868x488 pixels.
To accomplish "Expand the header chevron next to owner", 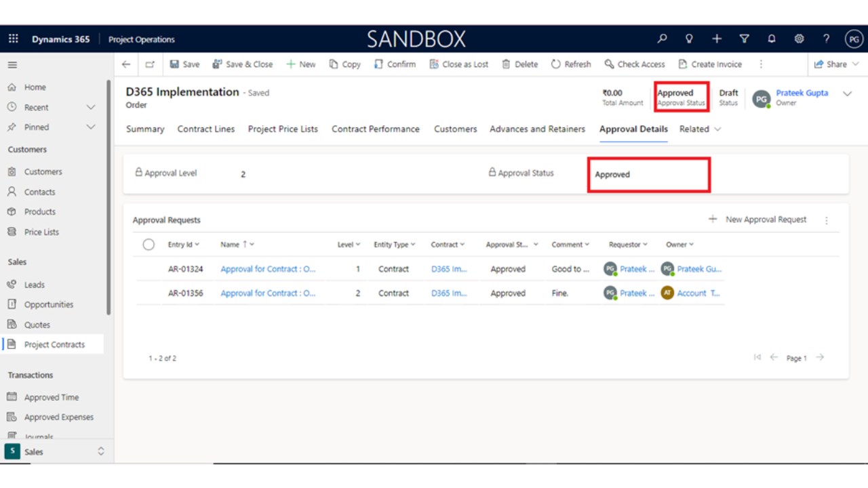I will tap(847, 94).
